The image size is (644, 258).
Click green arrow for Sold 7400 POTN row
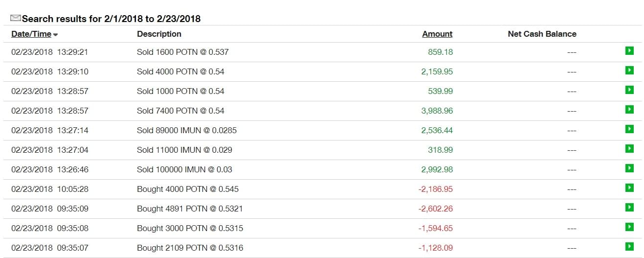click(x=629, y=110)
